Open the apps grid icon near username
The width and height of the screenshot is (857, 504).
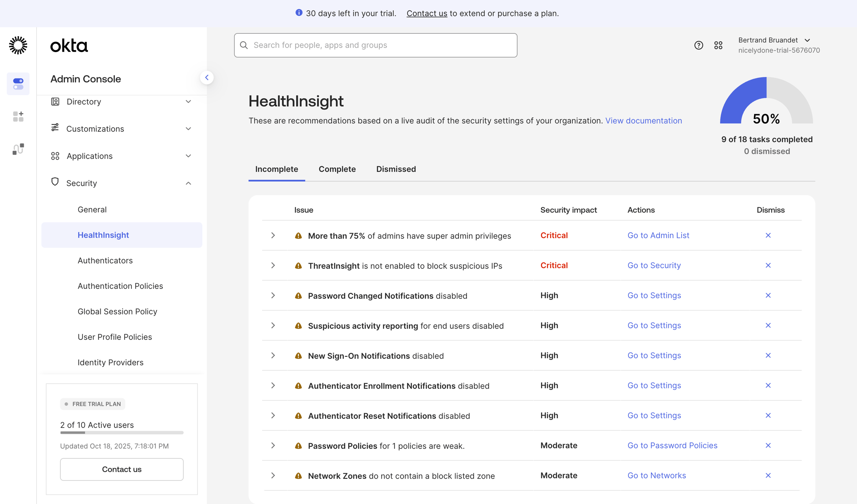click(x=718, y=45)
